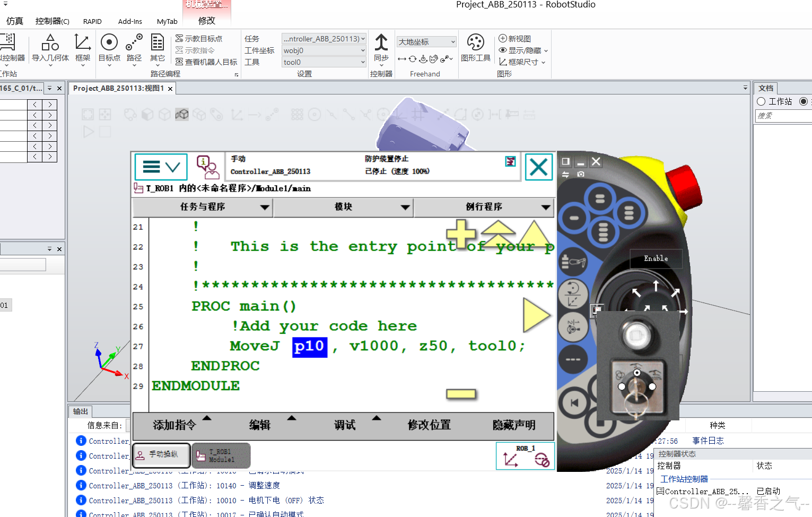The image size is (812, 517).
Task: Open the wobj0 workobject dropdown
Action: click(324, 50)
